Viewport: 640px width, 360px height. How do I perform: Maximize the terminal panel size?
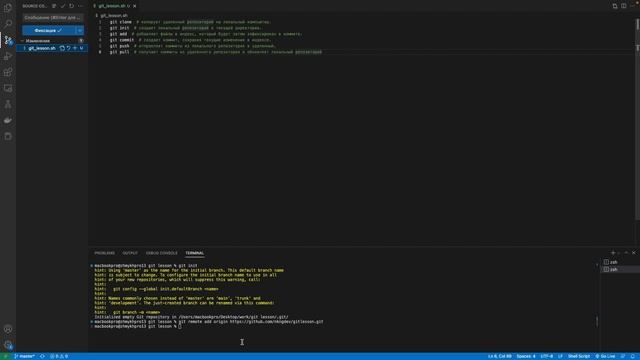point(626,253)
